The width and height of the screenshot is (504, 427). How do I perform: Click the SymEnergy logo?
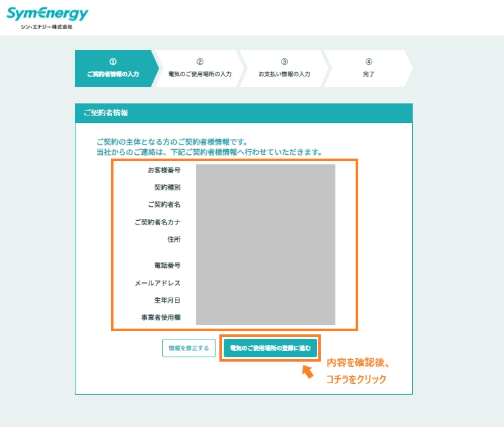[47, 17]
